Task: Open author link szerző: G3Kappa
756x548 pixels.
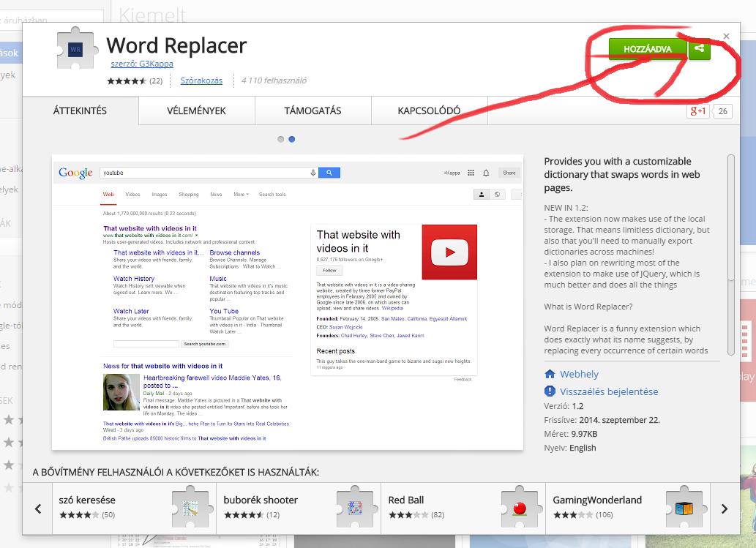Action: 142,64
